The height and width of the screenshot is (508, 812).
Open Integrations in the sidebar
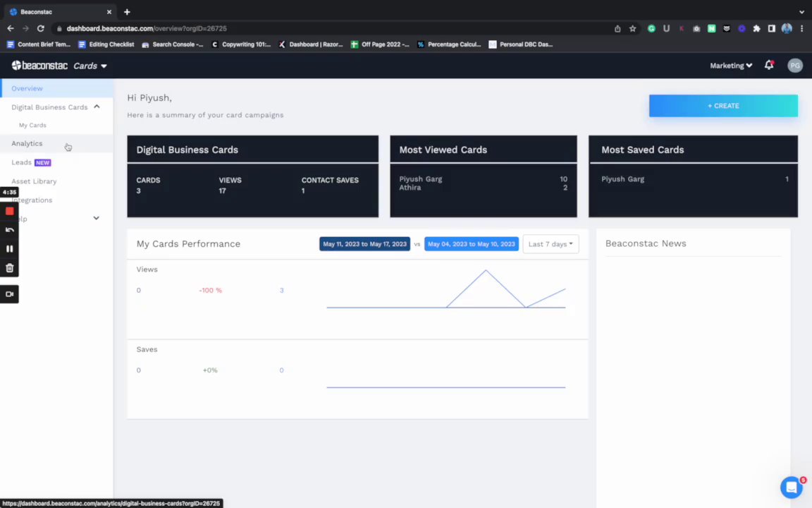(32, 200)
